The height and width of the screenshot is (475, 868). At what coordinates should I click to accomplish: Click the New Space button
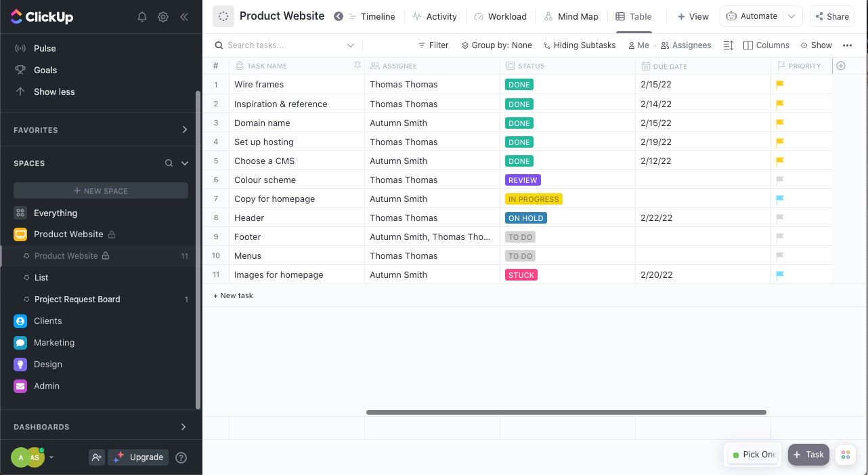click(x=101, y=190)
